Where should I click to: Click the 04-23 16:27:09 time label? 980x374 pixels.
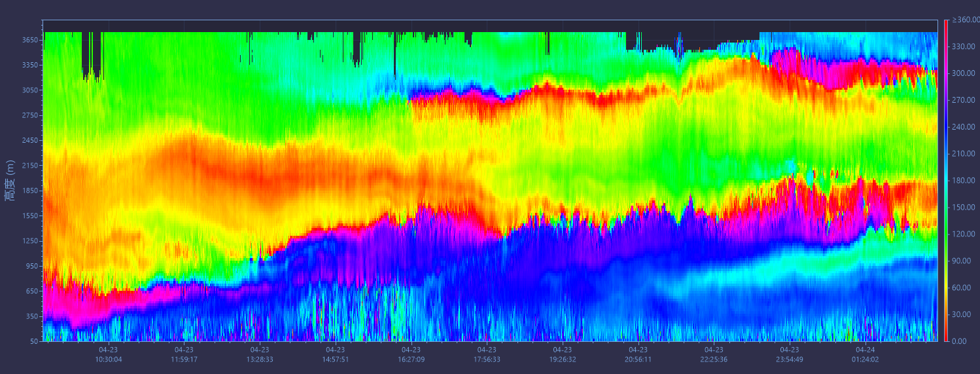(x=411, y=354)
